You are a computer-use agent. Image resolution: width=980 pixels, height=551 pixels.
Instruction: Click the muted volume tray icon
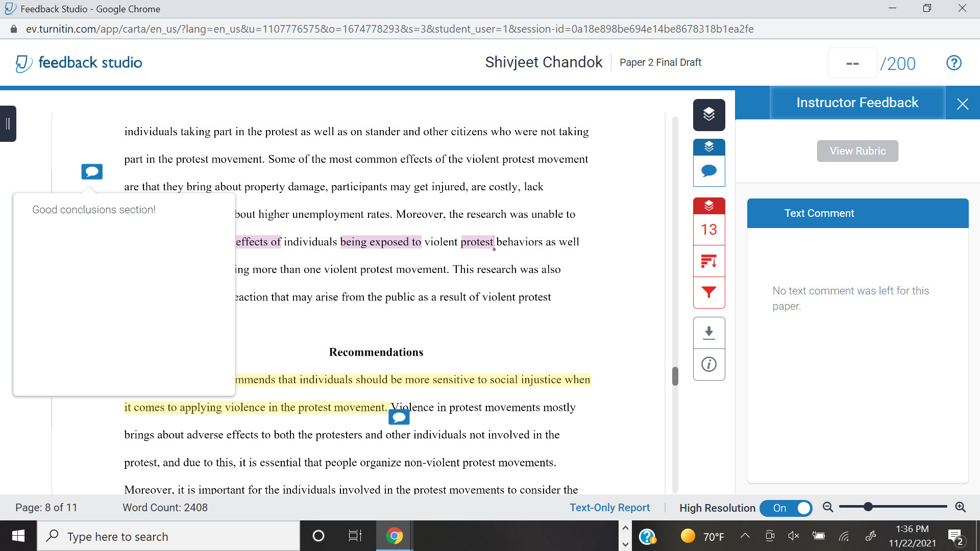(x=794, y=536)
